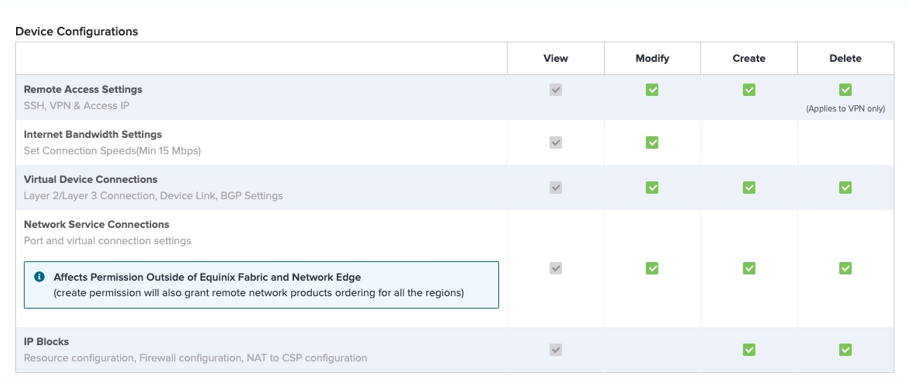
Task: Toggle Delete for Network Service Connections
Action: coord(845,268)
